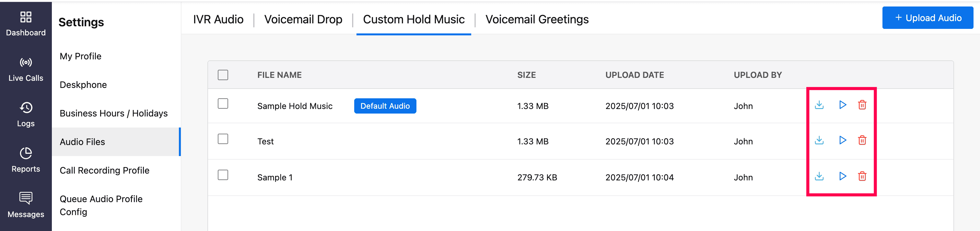Switch to the IVR Audio tab
Image resolution: width=980 pixels, height=231 pixels.
coord(218,19)
